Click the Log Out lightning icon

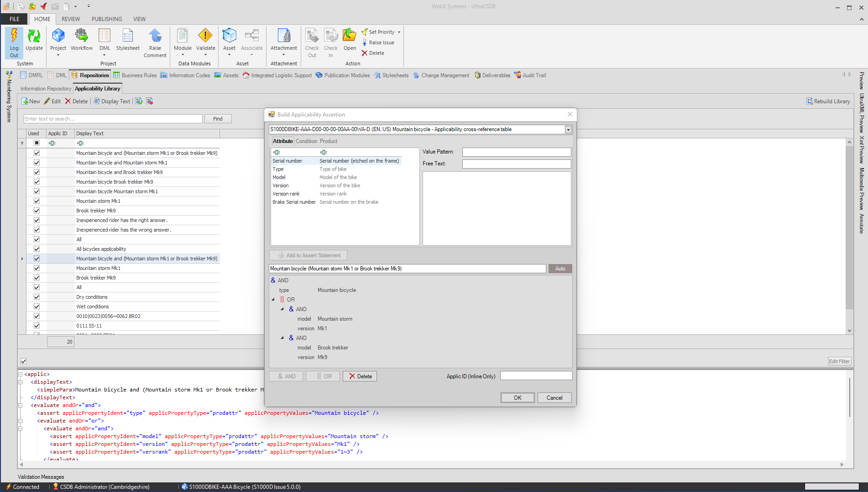click(x=14, y=36)
